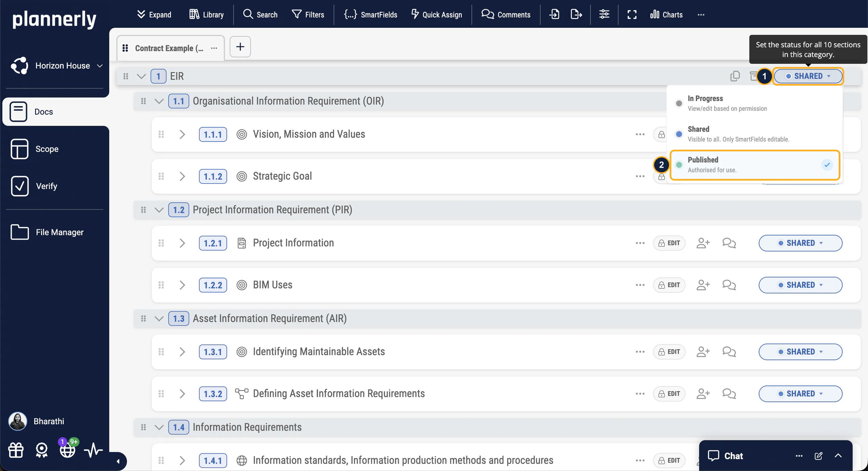Open the Filters tool
This screenshot has width=868, height=471.
click(308, 15)
